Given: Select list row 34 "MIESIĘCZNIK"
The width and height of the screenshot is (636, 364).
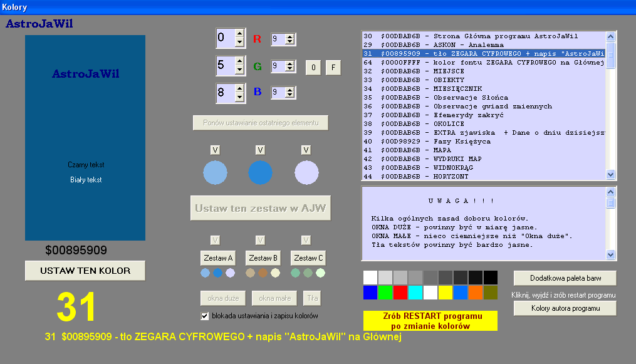Looking at the screenshot, I should click(x=484, y=89).
